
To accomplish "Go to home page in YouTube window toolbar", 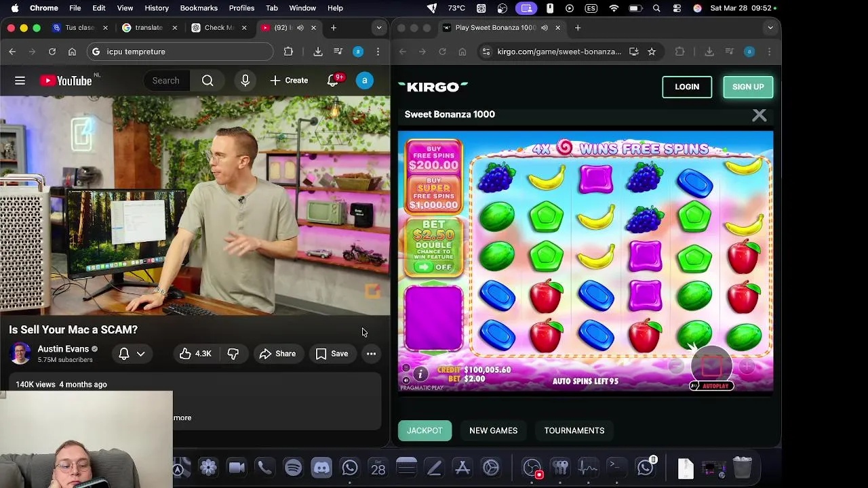I will (x=72, y=52).
